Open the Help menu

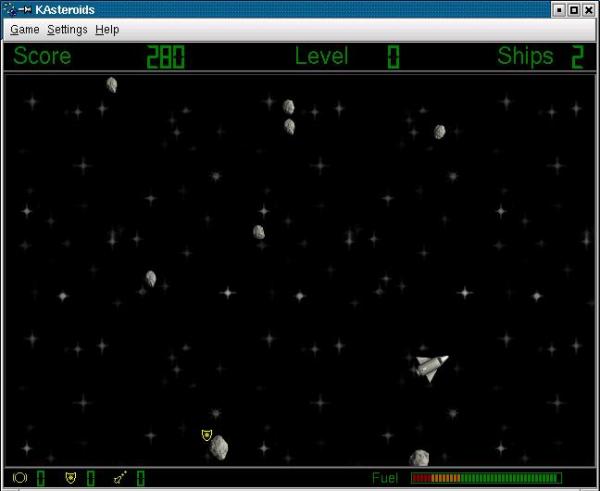pyautogui.click(x=107, y=29)
